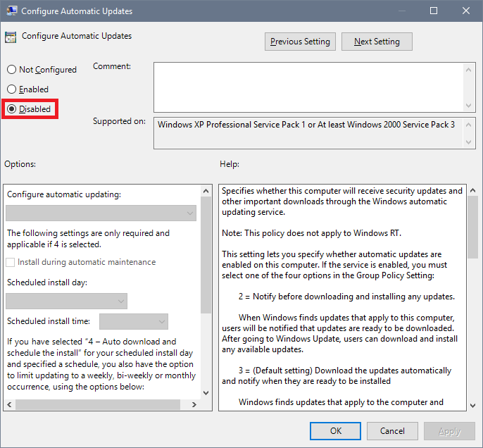Viewport: 483px width, 448px height.
Task: Click Options panel scroll up arrow
Action: [206, 191]
